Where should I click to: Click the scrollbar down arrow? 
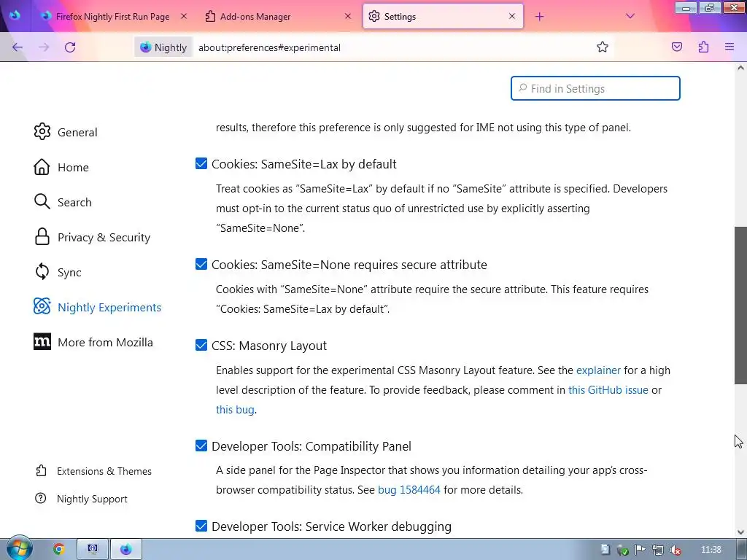pos(740,532)
